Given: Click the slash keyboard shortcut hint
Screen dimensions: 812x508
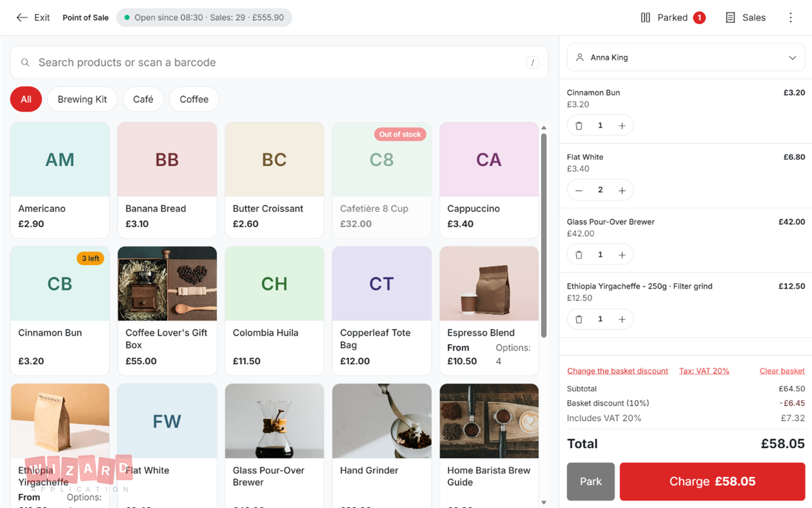Looking at the screenshot, I should point(532,62).
